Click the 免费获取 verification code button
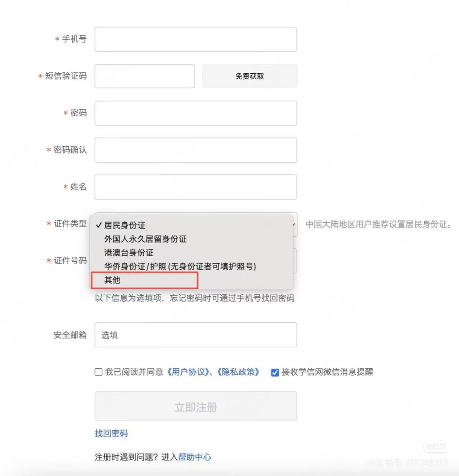Viewport: 459px width, 476px height. tap(250, 76)
